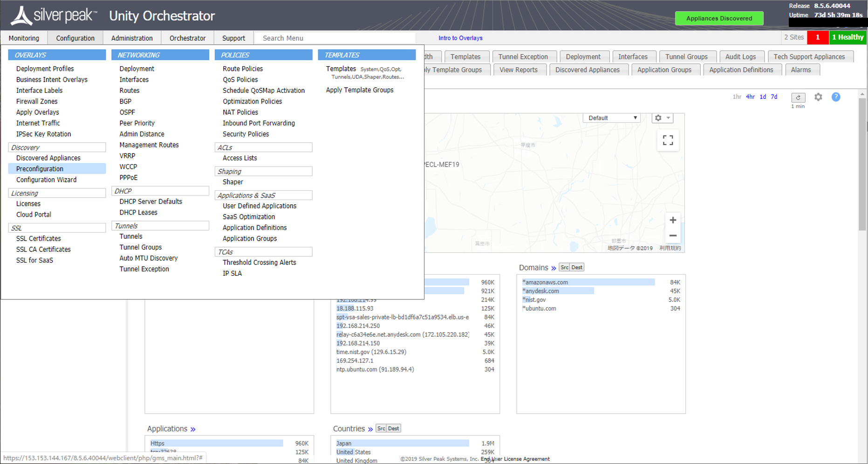Open the Default map selector dropdown
This screenshot has height=464, width=868.
tap(612, 118)
